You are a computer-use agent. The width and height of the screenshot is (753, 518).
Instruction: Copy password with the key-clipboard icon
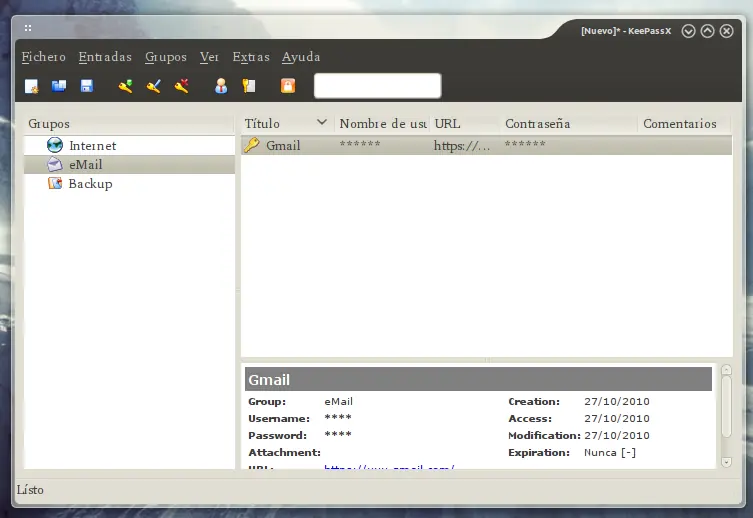[x=248, y=86]
